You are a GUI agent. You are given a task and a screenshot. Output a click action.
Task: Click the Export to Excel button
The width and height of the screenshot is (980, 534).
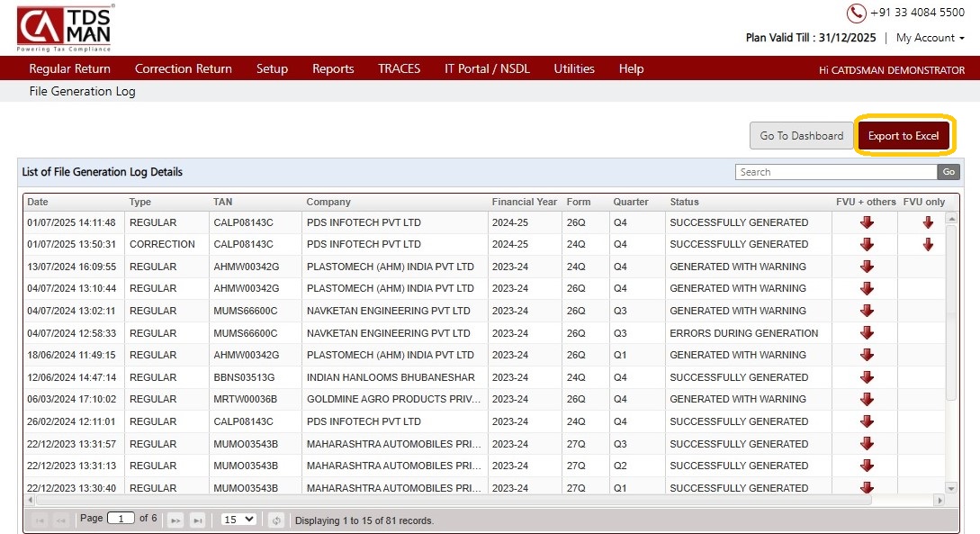tap(903, 136)
